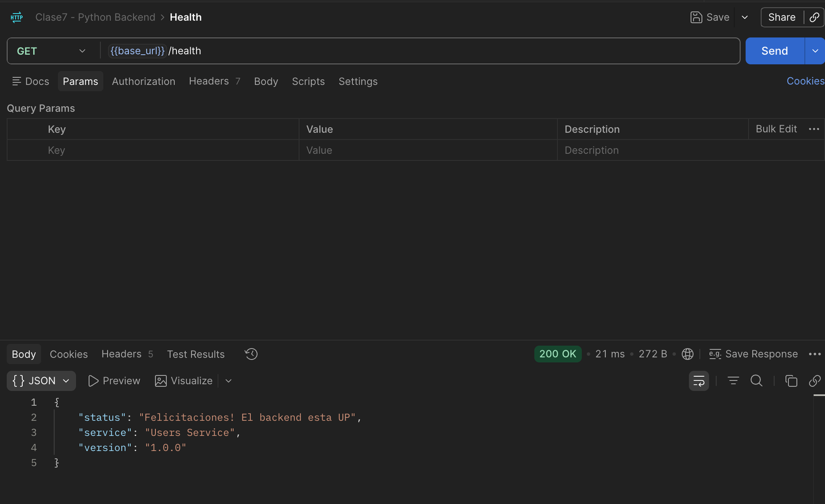Click the Share button
825x504 pixels.
(x=782, y=17)
